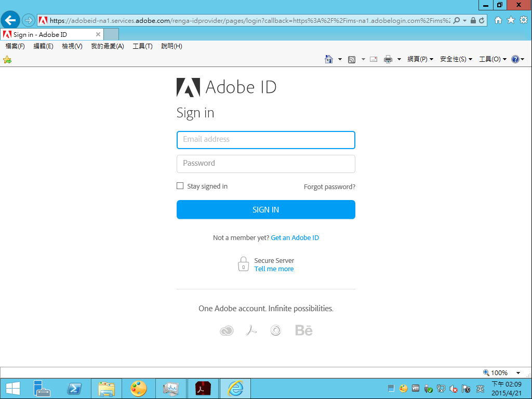This screenshot has width=532, height=399.
Task: Click the browser Back arrow button
Action: (x=10, y=20)
